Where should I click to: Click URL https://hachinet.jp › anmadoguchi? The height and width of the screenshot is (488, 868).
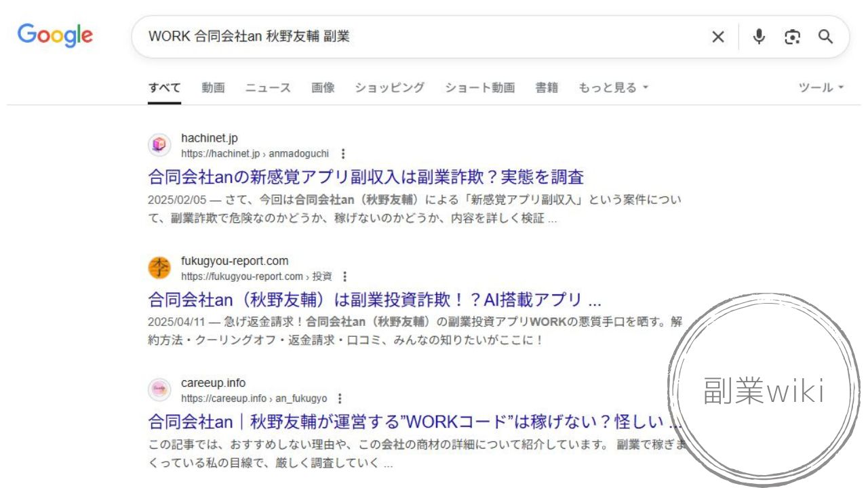coord(255,154)
